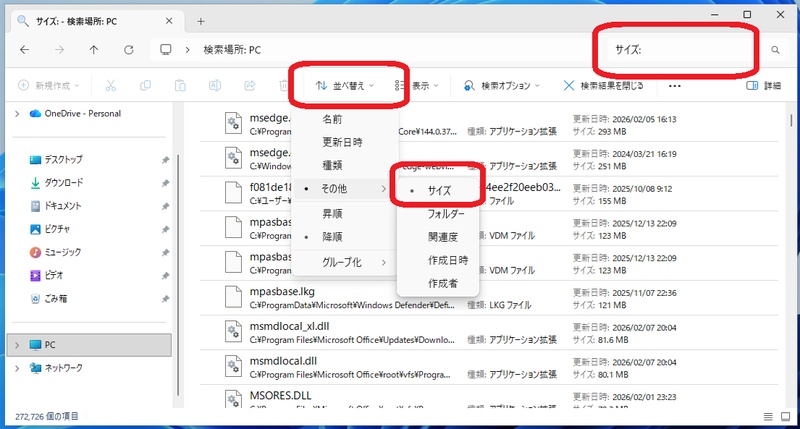Viewport: 800px width, 429px height.
Task: Open the 新規作成 dropdown
Action: 48,86
